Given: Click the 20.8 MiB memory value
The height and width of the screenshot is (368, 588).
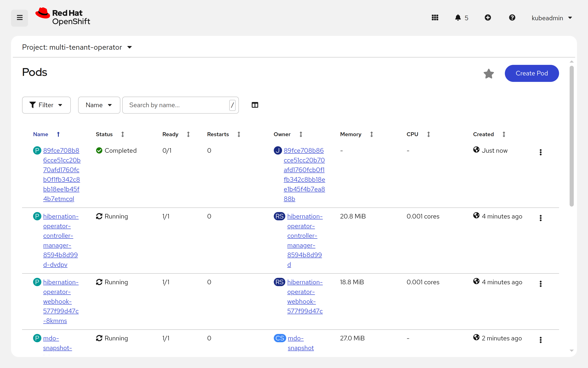Looking at the screenshot, I should tap(353, 216).
